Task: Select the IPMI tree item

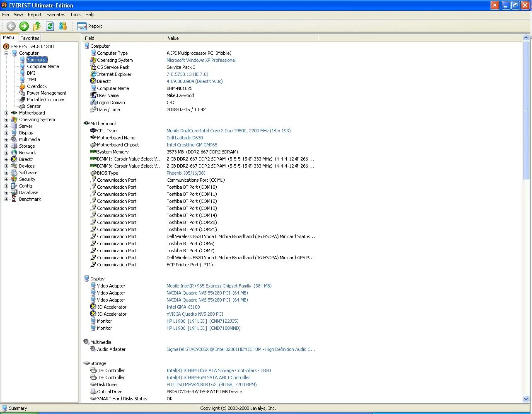Action: tap(31, 80)
